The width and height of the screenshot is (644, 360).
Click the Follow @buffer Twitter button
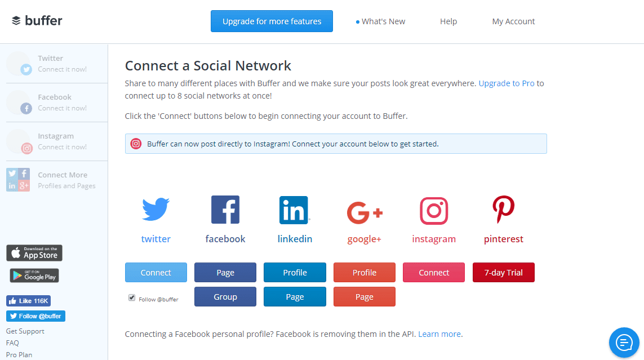pos(35,315)
